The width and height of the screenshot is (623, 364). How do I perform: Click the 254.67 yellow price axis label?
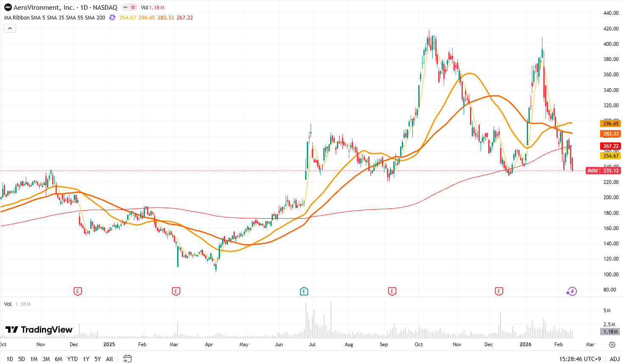pos(610,156)
